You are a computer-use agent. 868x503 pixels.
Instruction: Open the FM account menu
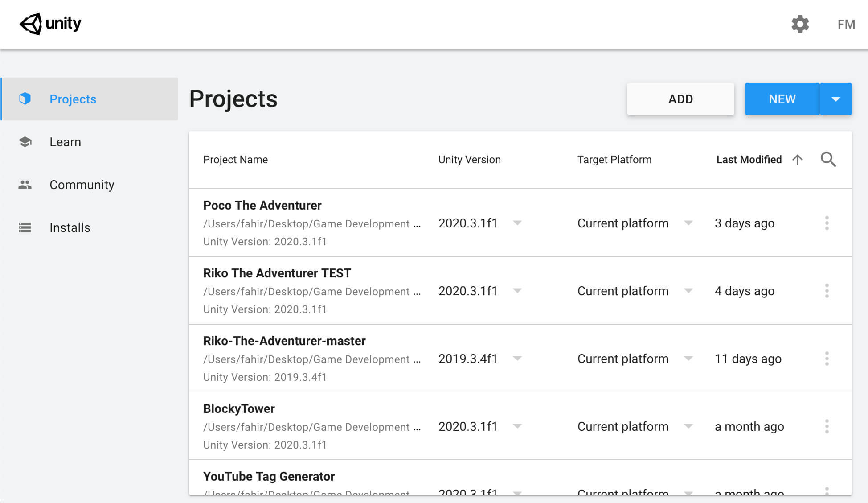tap(846, 24)
